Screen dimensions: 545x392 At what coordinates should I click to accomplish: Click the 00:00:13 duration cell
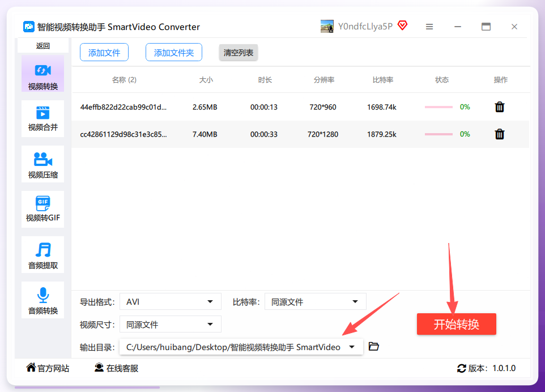click(264, 107)
